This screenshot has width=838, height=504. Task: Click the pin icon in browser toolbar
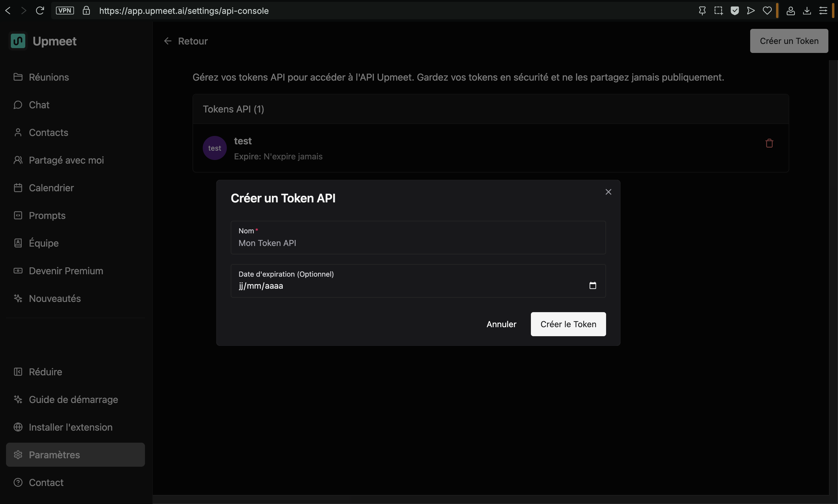coord(702,11)
